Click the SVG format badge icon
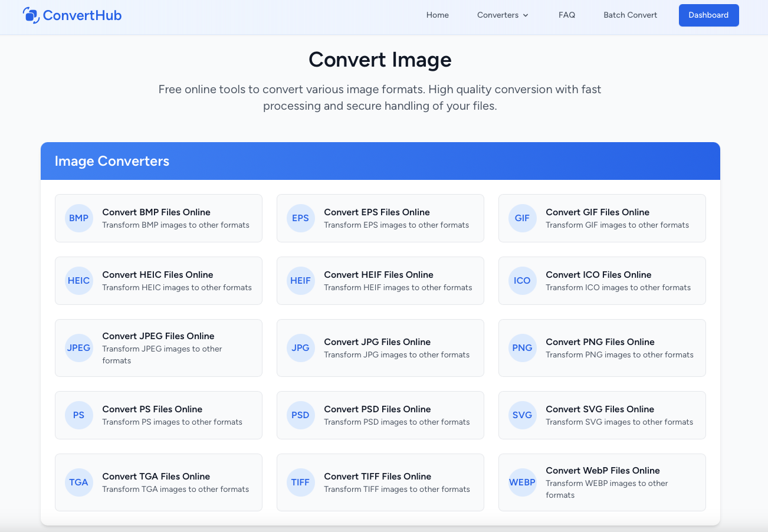The width and height of the screenshot is (768, 532). click(x=523, y=415)
